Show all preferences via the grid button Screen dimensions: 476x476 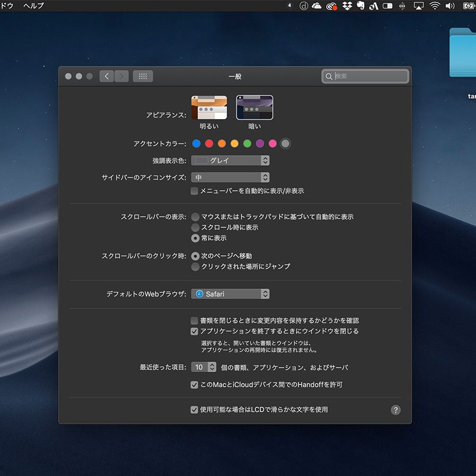(143, 76)
